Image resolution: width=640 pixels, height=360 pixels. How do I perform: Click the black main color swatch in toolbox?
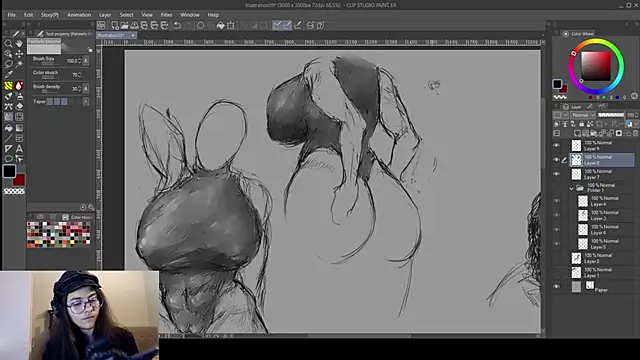point(9,171)
